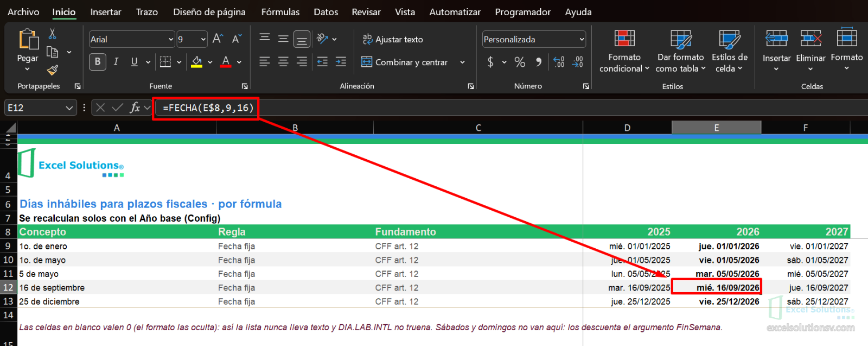Apply percent style to the cell
This screenshot has height=346, width=868.
coord(520,62)
